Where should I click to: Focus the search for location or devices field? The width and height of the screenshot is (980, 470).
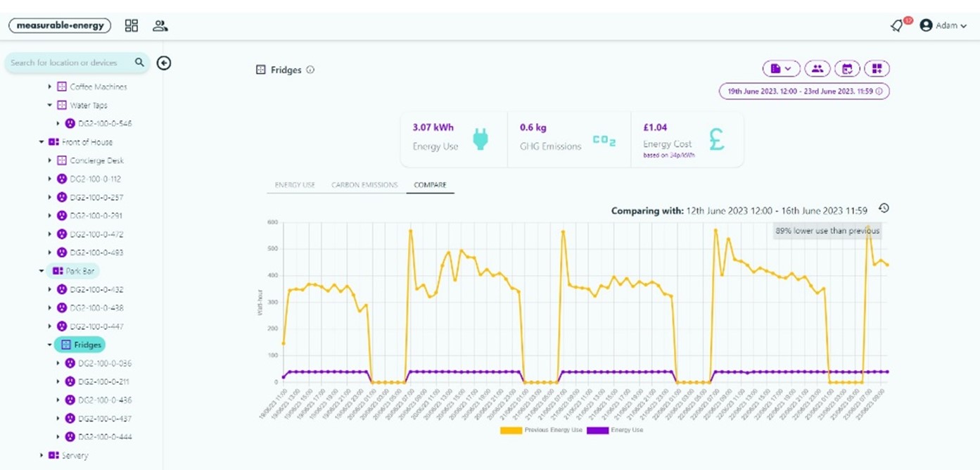pos(77,63)
